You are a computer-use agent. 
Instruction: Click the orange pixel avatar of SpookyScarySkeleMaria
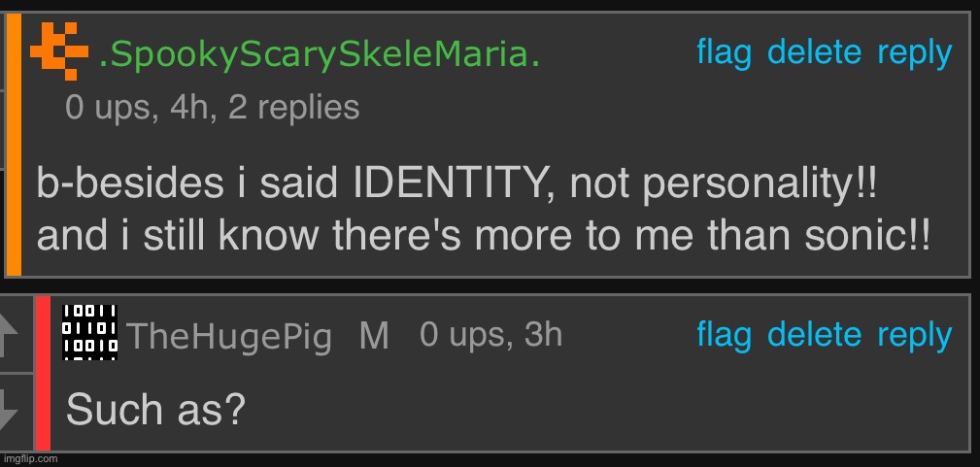tap(58, 51)
